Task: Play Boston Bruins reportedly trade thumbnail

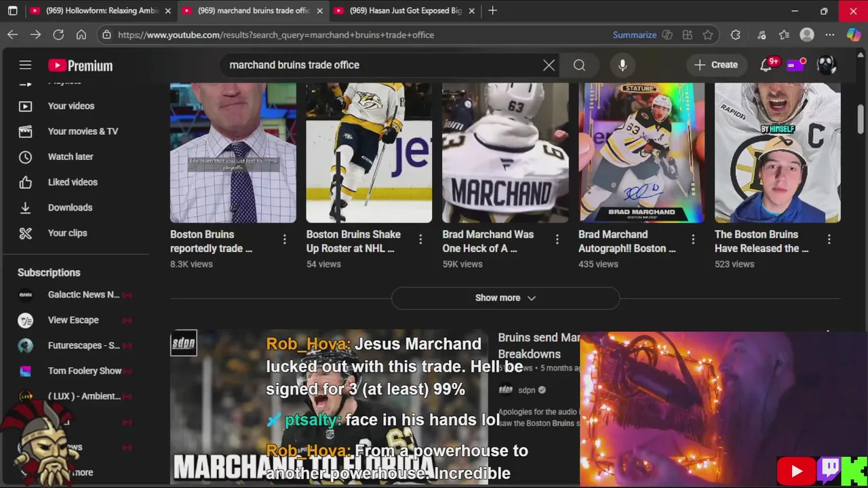Action: 233,152
